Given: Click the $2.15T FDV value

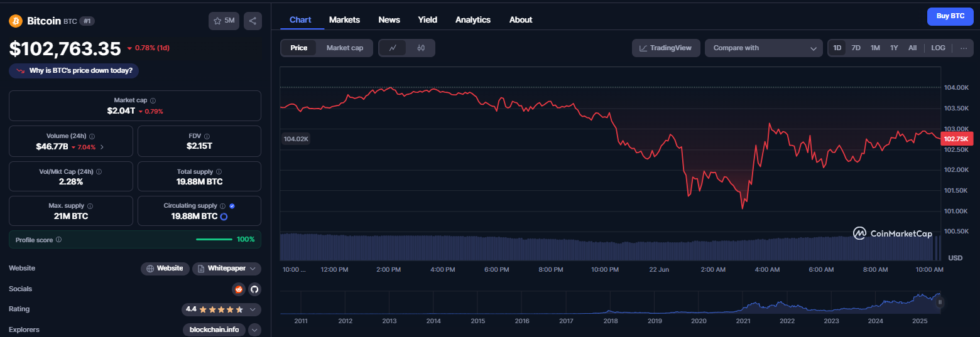Looking at the screenshot, I should pyautogui.click(x=199, y=146).
